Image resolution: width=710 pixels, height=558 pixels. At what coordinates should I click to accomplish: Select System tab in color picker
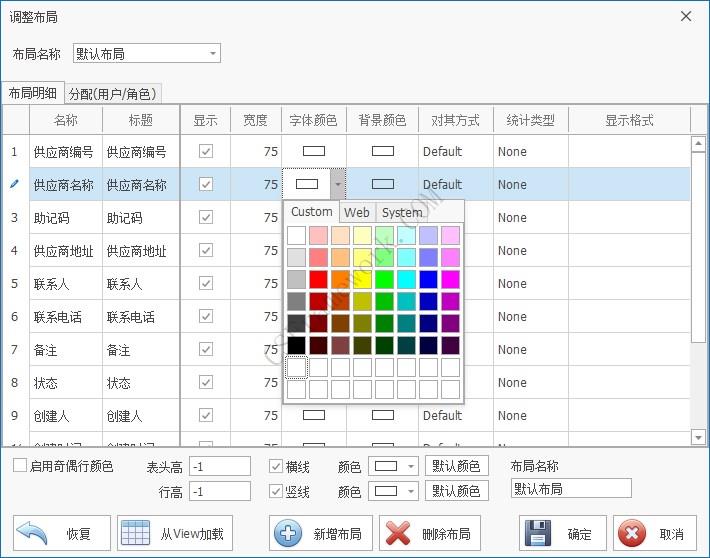[x=402, y=212]
